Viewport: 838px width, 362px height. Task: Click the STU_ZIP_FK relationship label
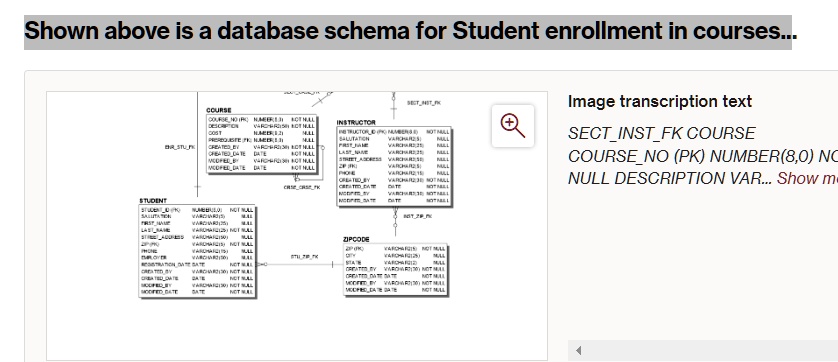point(305,257)
